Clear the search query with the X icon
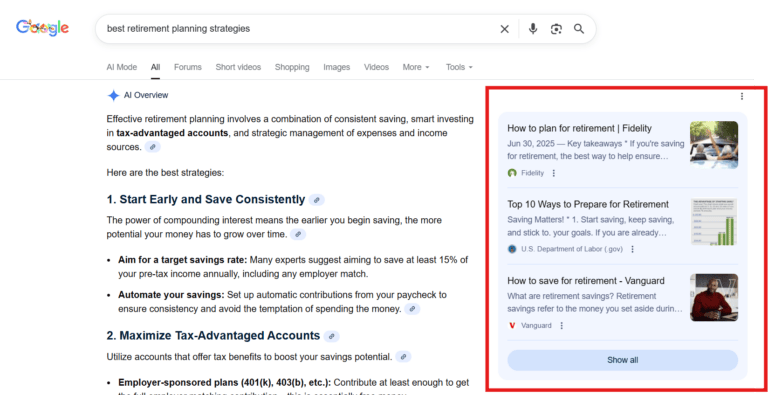This screenshot has height=395, width=768. pyautogui.click(x=504, y=29)
